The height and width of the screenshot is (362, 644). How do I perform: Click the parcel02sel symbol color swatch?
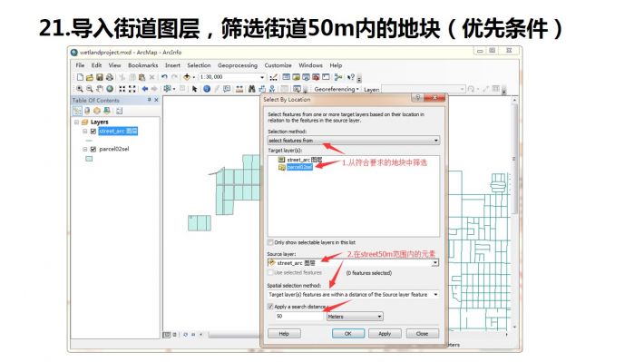click(89, 159)
